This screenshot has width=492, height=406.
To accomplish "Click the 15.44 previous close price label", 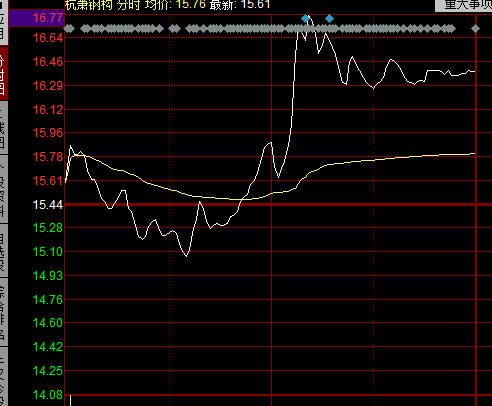I will click(48, 205).
